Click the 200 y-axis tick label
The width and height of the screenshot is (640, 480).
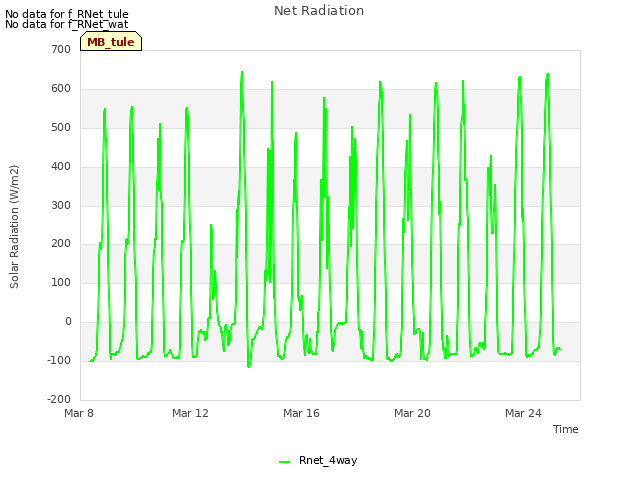coord(61,244)
